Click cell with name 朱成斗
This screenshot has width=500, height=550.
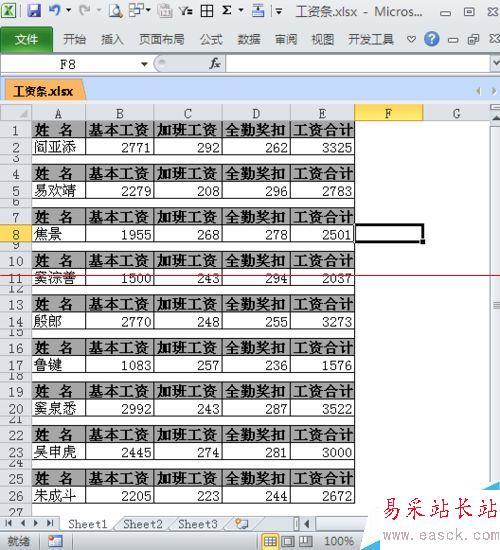click(x=58, y=495)
